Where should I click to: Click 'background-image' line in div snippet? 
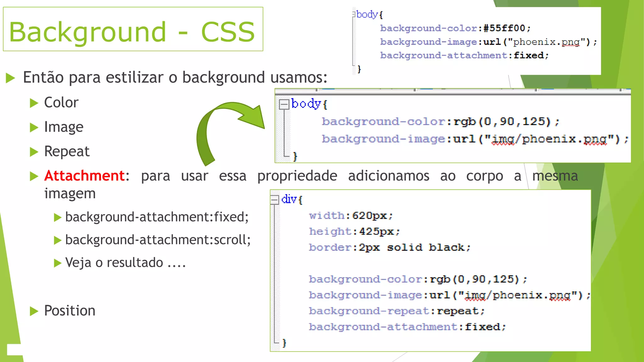450,295
